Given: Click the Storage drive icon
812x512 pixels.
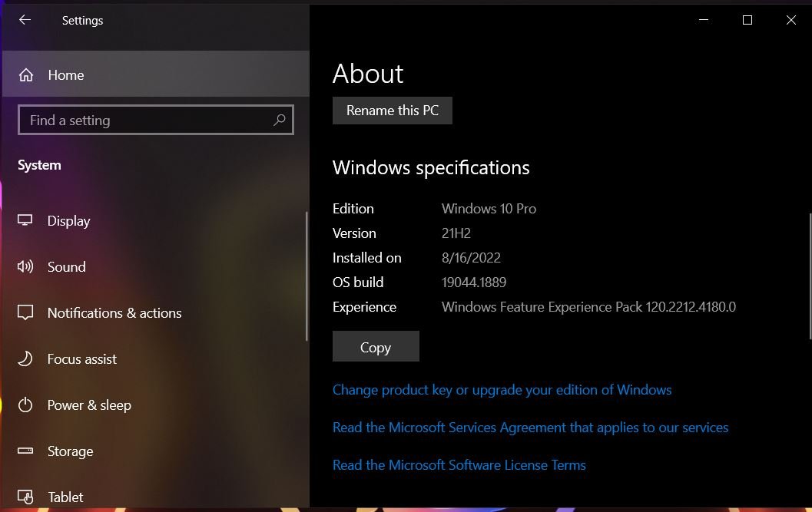Looking at the screenshot, I should coord(25,451).
